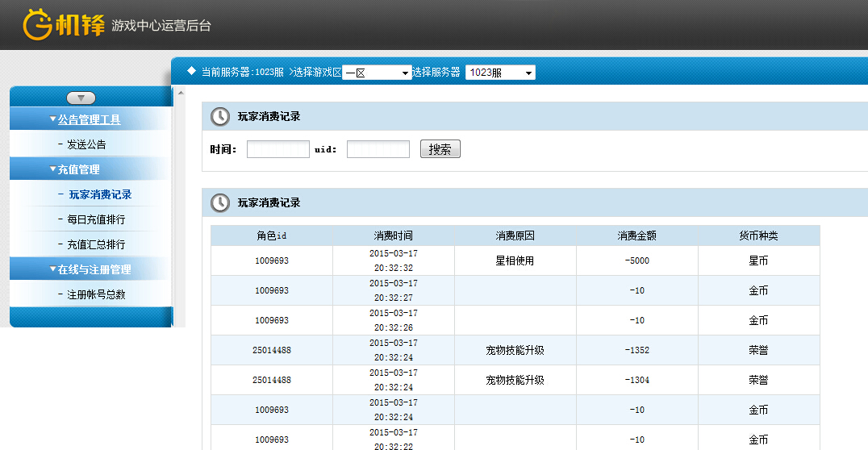This screenshot has width=868, height=450.
Task: Collapse the 在线与注册管理 menu section
Action: click(94, 269)
